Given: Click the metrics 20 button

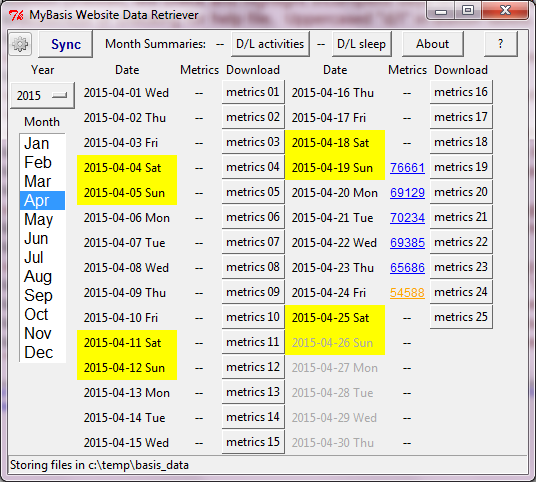Looking at the screenshot, I should [461, 192].
